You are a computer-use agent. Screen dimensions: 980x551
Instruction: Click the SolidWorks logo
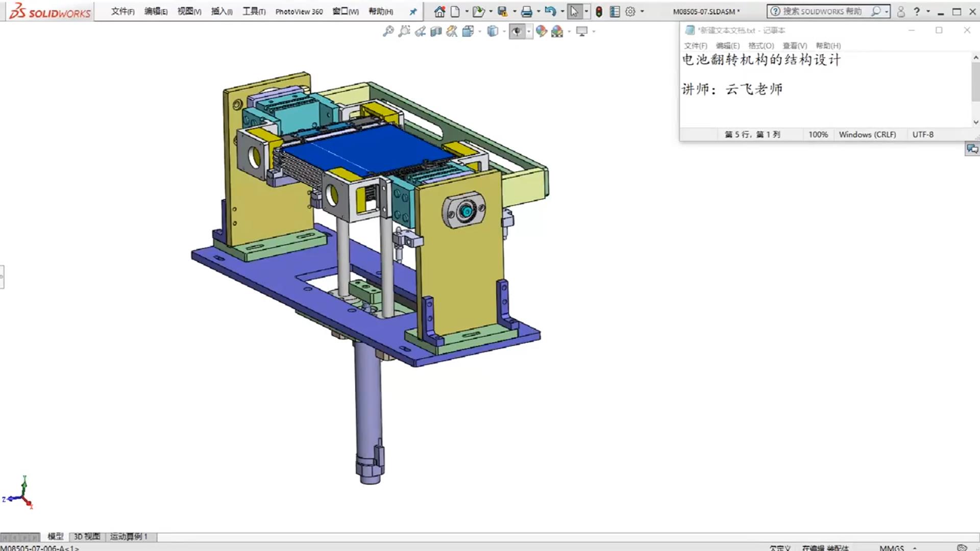(50, 11)
